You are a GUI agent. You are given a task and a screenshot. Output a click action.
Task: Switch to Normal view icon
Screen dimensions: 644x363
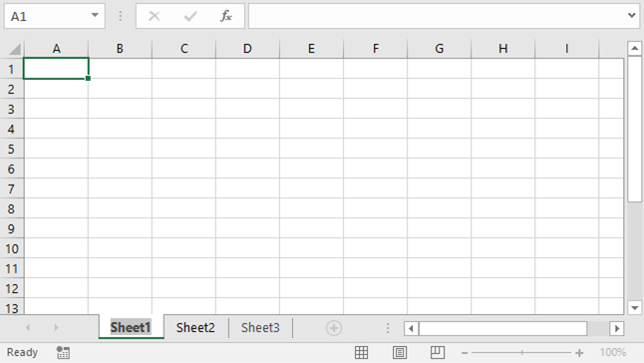coord(362,352)
